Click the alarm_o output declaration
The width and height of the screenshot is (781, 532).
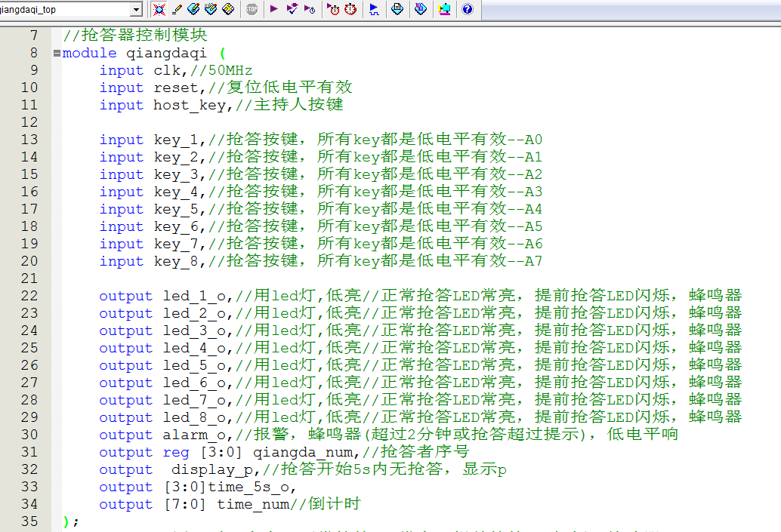198,435
